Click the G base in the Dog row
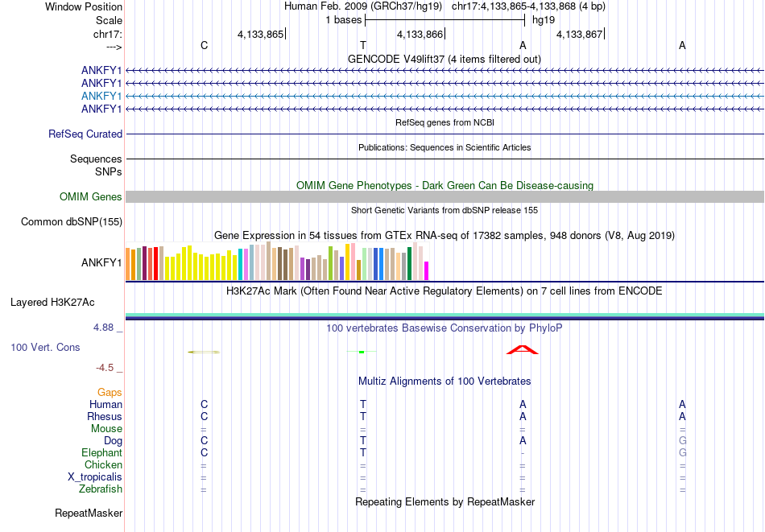Image resolution: width=765 pixels, height=532 pixels. click(x=682, y=441)
